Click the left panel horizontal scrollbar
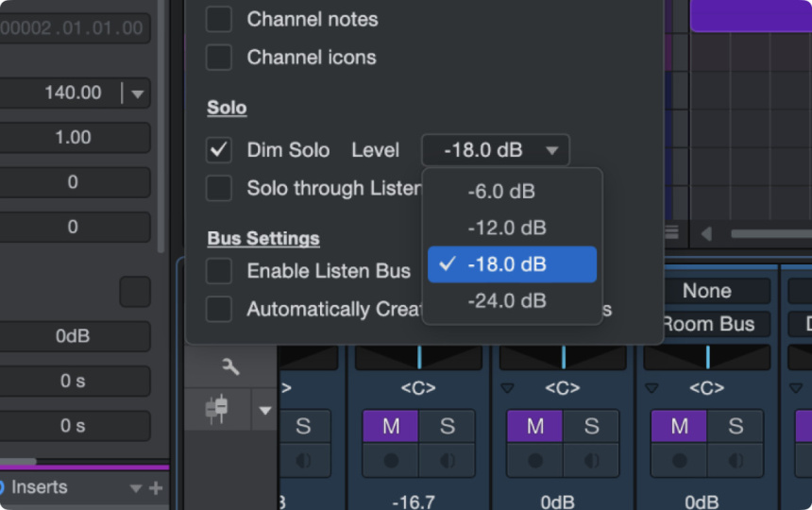Viewport: 812px width, 510px height. (18, 461)
